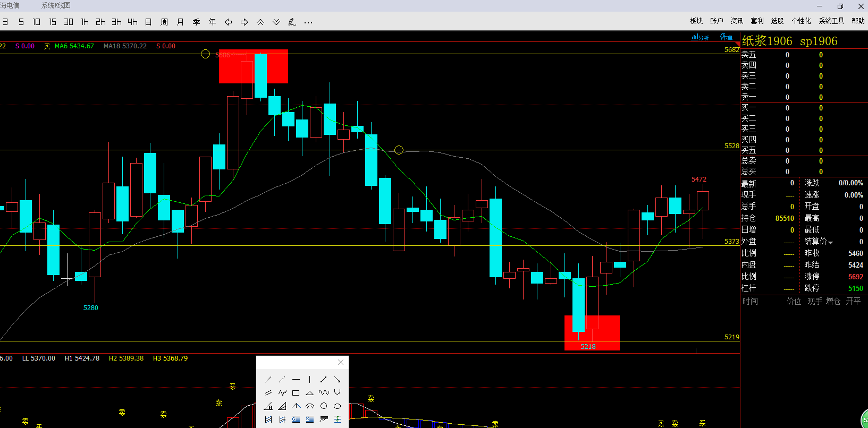Viewport: 868px width, 428px height.
Task: Select the arrow drawing tool
Action: [338, 379]
